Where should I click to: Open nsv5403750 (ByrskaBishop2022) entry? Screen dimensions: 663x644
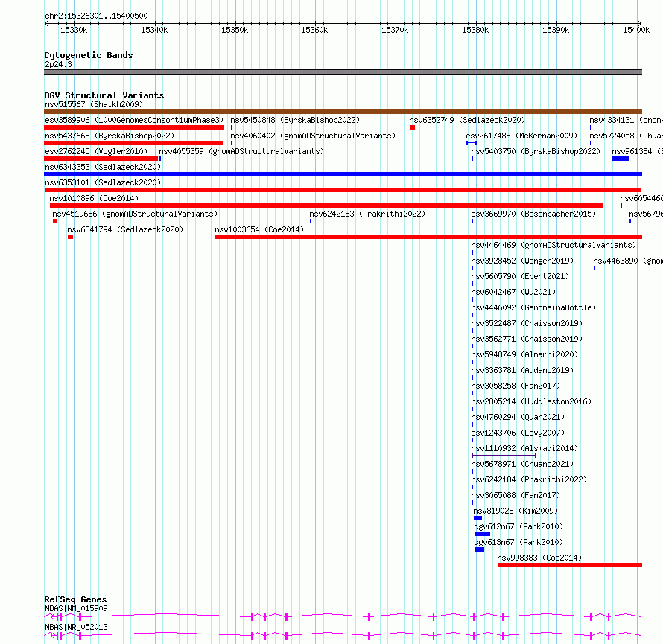[x=536, y=151]
